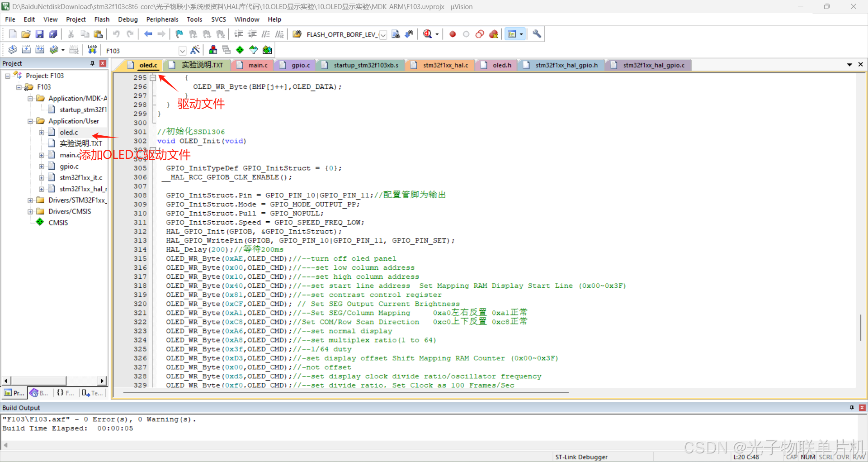Indent the selected lines

(239, 34)
